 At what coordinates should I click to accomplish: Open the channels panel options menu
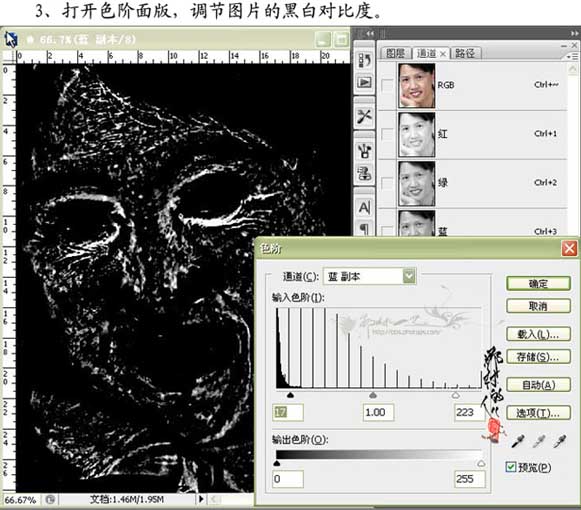click(572, 57)
